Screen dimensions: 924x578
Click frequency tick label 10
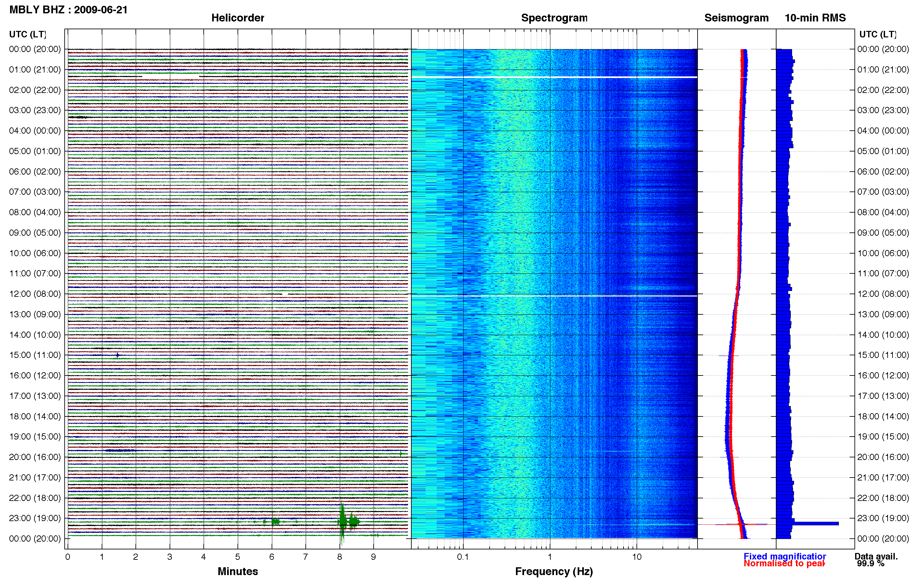pyautogui.click(x=636, y=557)
